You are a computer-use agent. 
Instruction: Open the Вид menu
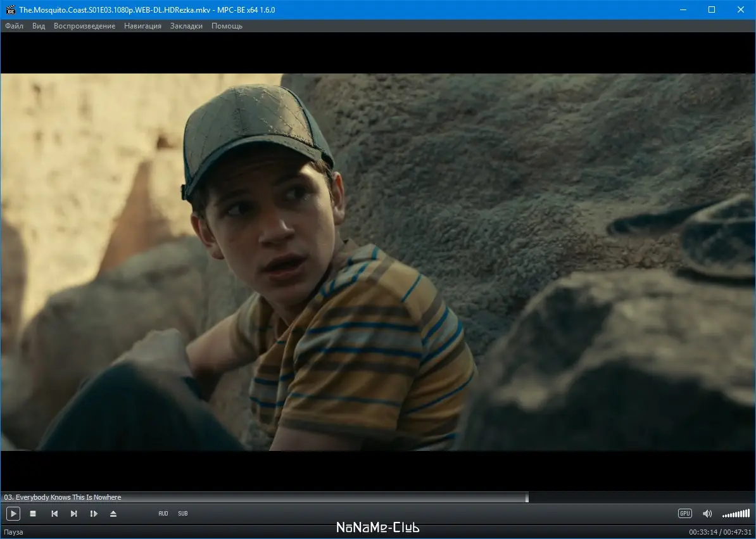pos(39,26)
